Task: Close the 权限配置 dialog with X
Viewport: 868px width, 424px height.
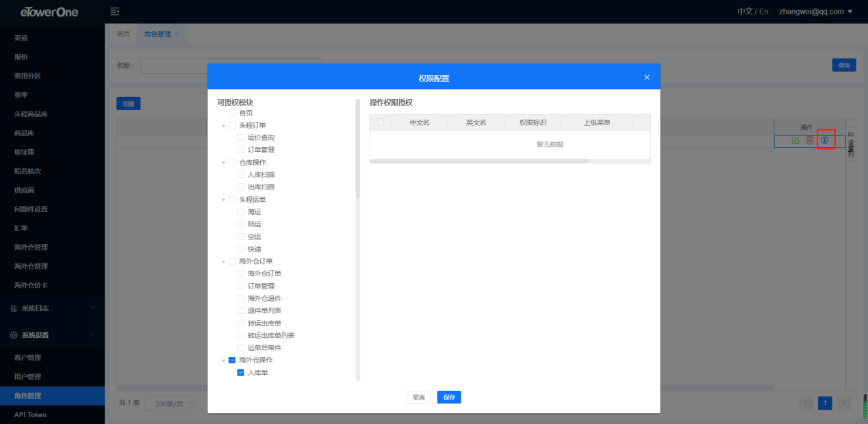Action: 646,77
